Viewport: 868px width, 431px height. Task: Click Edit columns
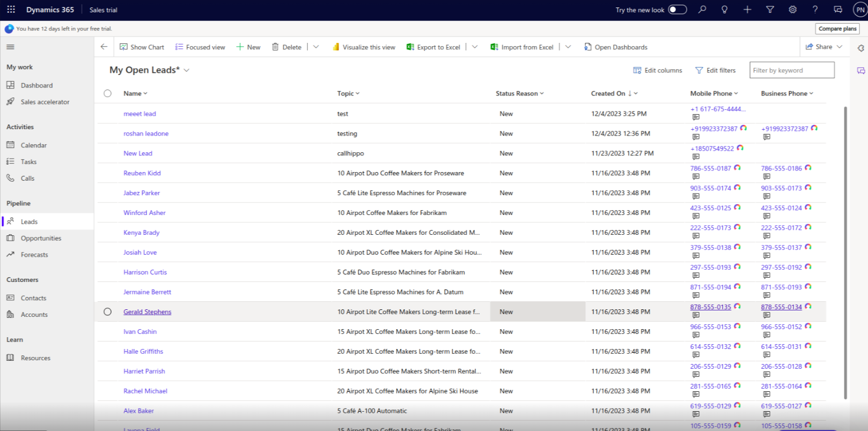click(x=658, y=70)
